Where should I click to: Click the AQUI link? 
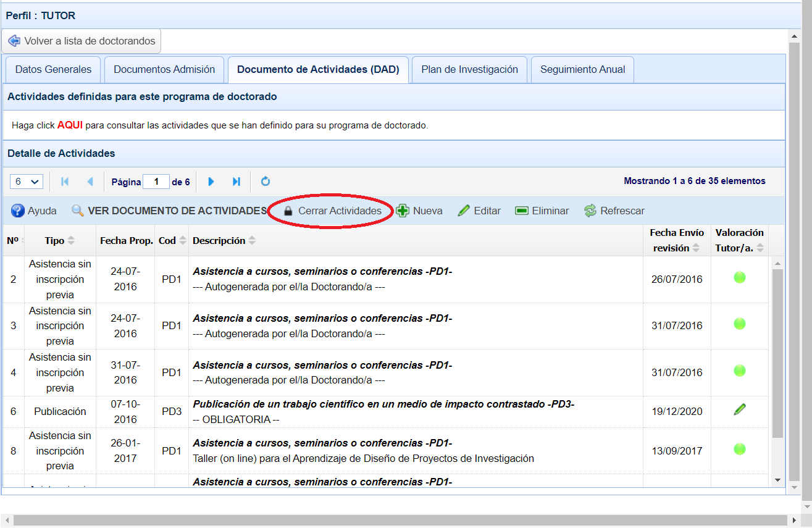pos(70,125)
